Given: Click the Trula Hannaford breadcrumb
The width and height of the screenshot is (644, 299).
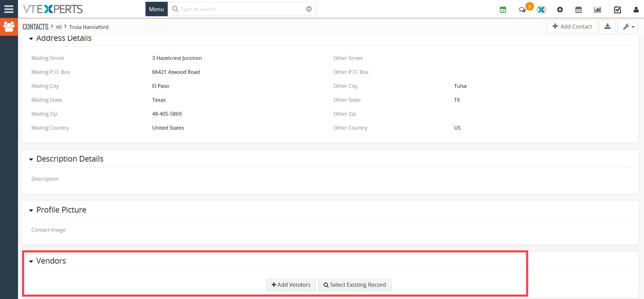Looking at the screenshot, I should 89,27.
